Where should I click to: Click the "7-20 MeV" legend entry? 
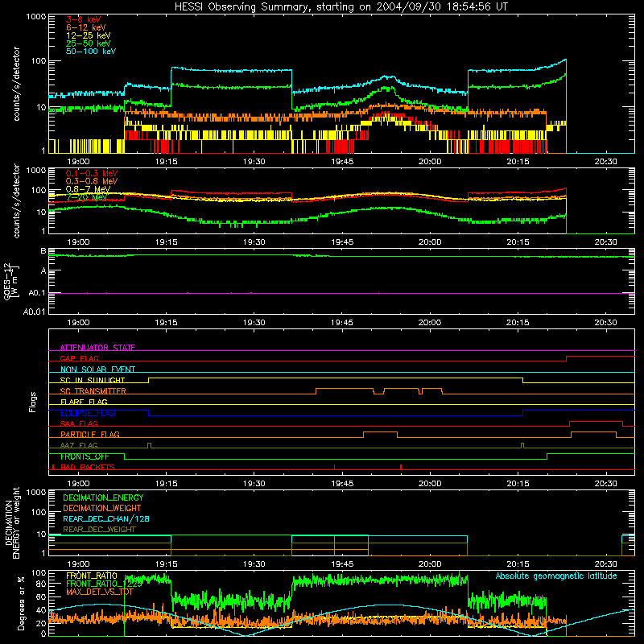(86, 197)
